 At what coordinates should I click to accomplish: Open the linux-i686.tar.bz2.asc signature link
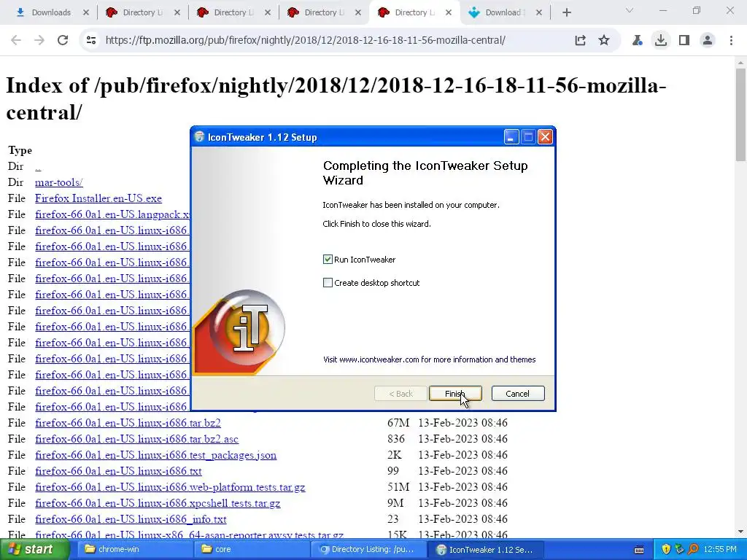coord(136,438)
